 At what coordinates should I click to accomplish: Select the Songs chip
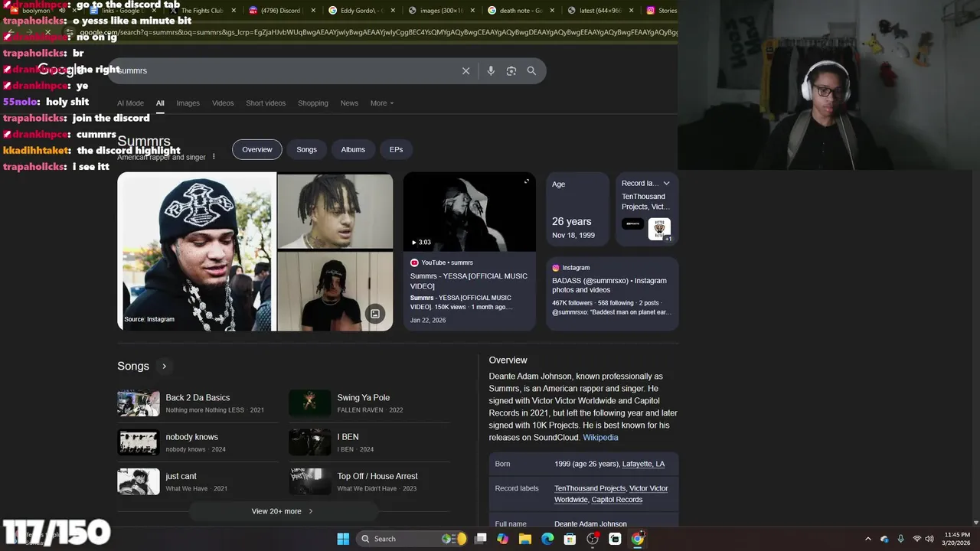306,149
